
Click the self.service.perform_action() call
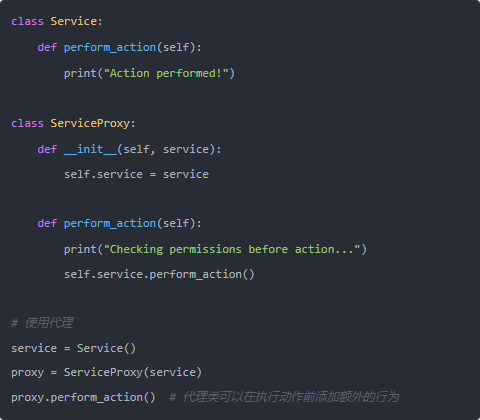click(159, 275)
